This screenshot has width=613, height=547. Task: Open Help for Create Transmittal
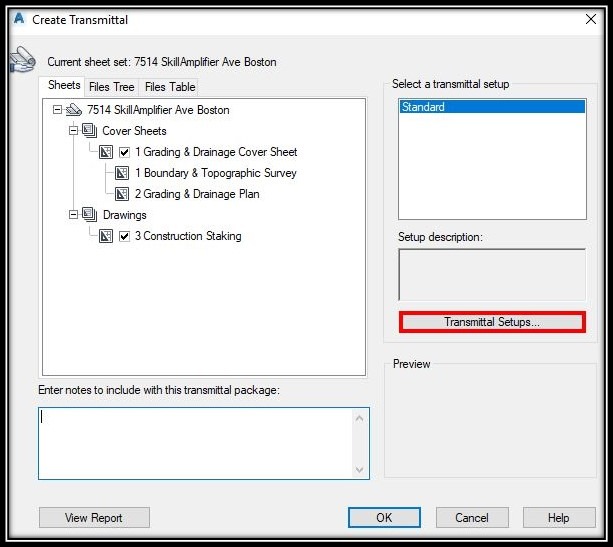point(559,518)
